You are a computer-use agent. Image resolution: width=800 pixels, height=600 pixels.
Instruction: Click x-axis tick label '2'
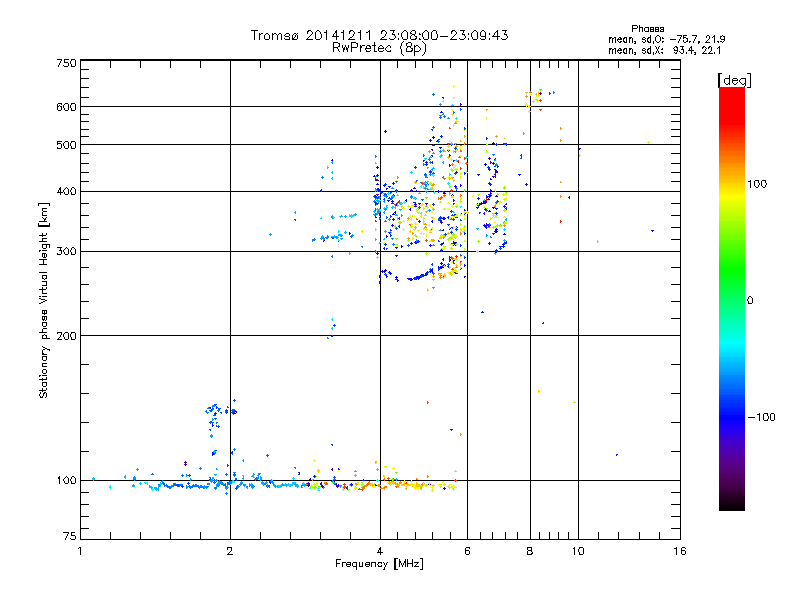coord(230,551)
